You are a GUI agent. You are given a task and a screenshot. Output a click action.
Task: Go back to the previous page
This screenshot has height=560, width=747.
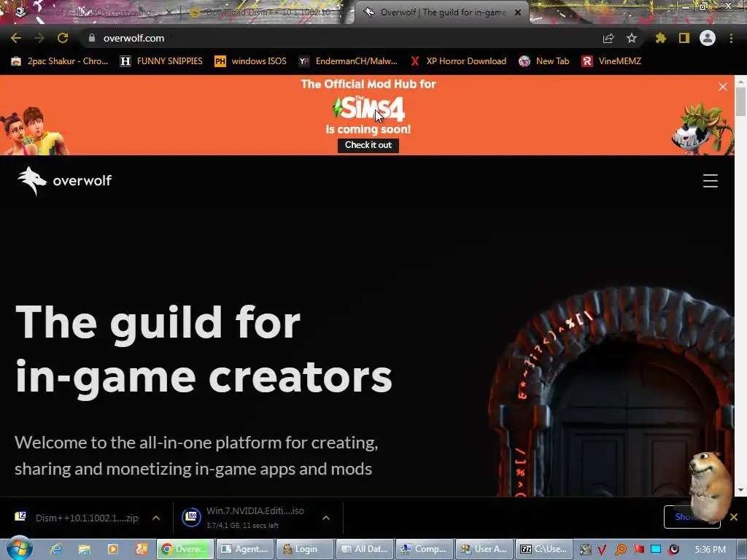click(x=16, y=38)
